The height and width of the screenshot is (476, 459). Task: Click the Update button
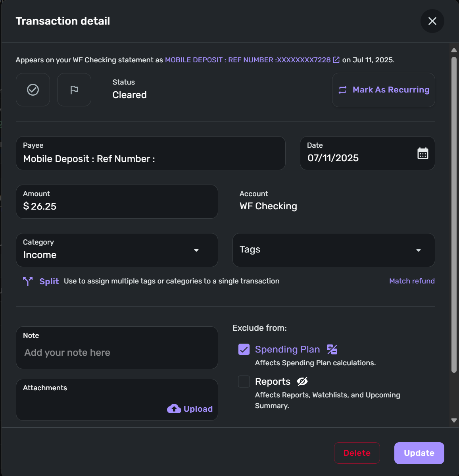pos(419,453)
